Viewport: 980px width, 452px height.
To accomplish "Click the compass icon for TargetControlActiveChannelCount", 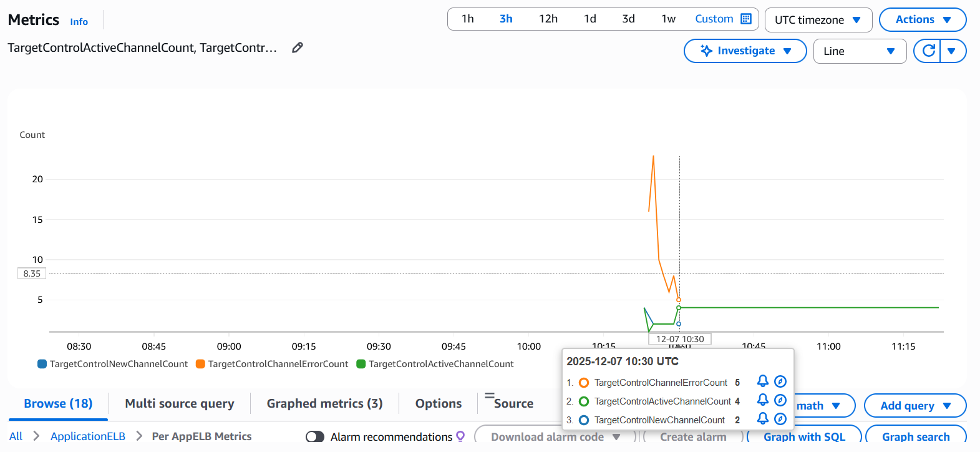I will coord(780,400).
